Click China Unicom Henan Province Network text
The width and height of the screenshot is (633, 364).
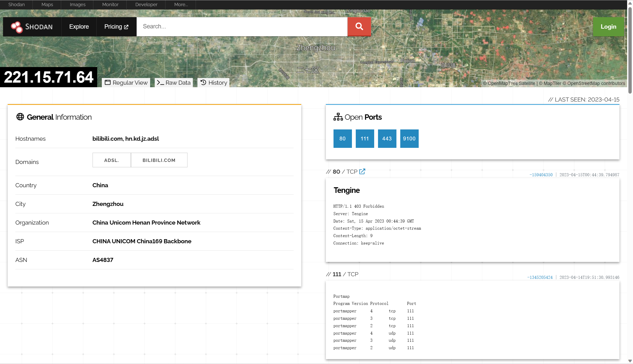146,223
